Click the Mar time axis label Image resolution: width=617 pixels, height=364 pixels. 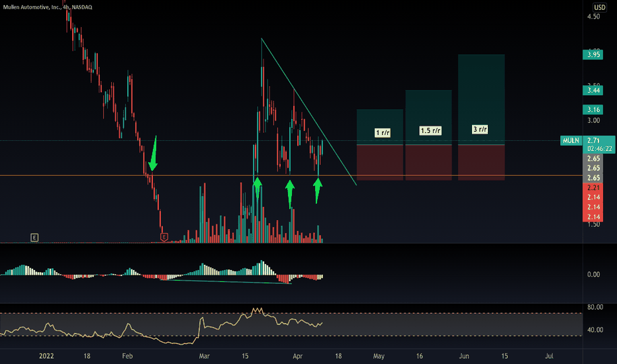[x=204, y=356]
